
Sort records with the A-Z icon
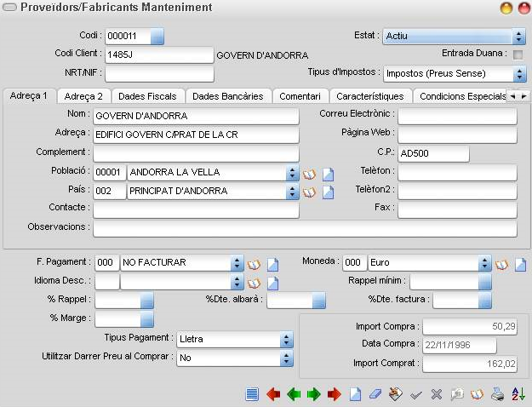(x=518, y=394)
